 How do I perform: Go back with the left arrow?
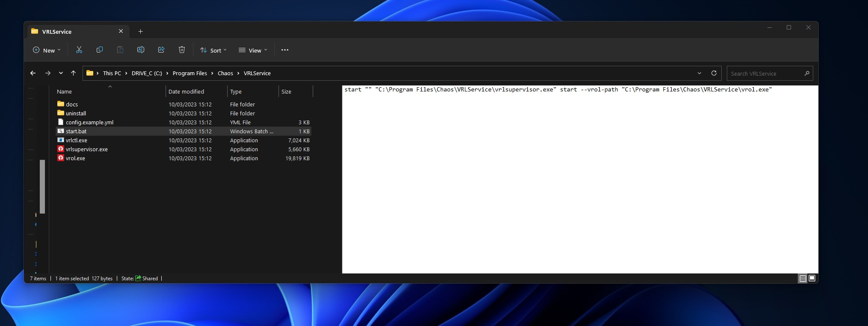click(x=33, y=73)
